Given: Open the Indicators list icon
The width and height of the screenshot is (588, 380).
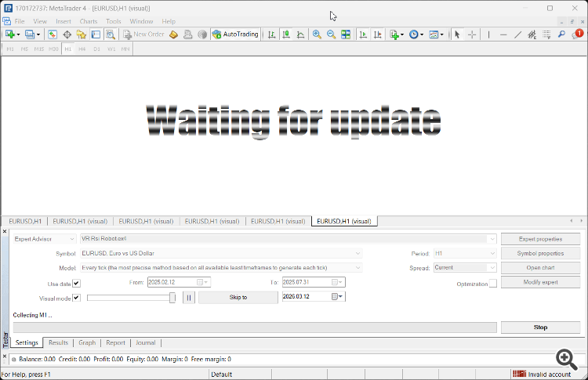Looking at the screenshot, I should coord(394,34).
